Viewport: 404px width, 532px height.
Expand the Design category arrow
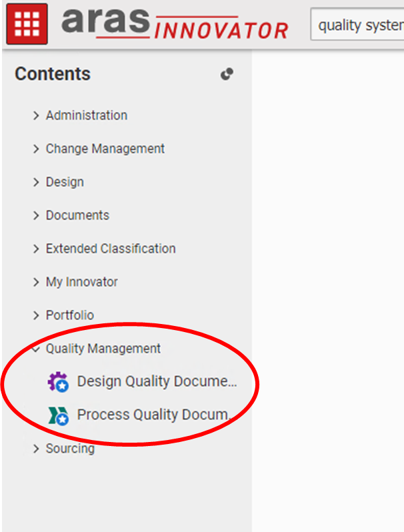pos(36,182)
